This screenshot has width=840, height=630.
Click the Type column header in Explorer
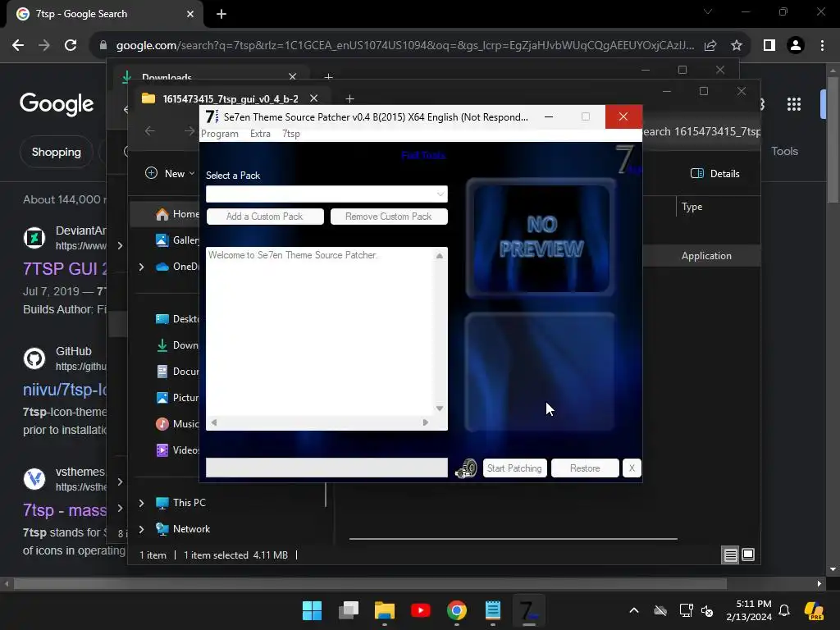point(692,207)
